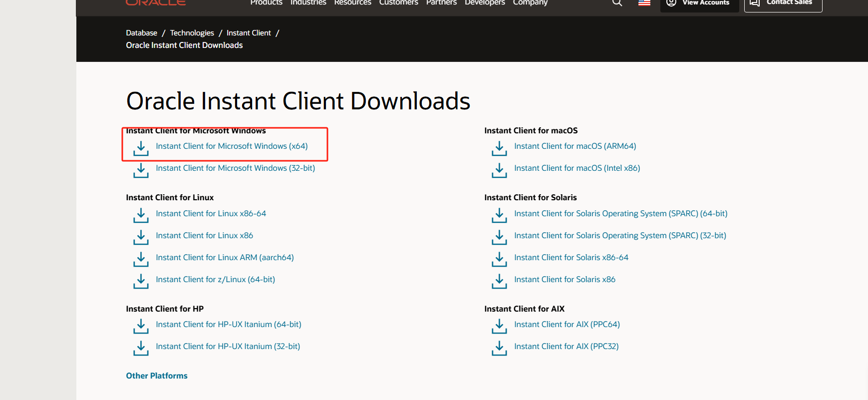Go to Technologies breadcrumb
Viewport: 868px width, 400px height.
pos(192,33)
